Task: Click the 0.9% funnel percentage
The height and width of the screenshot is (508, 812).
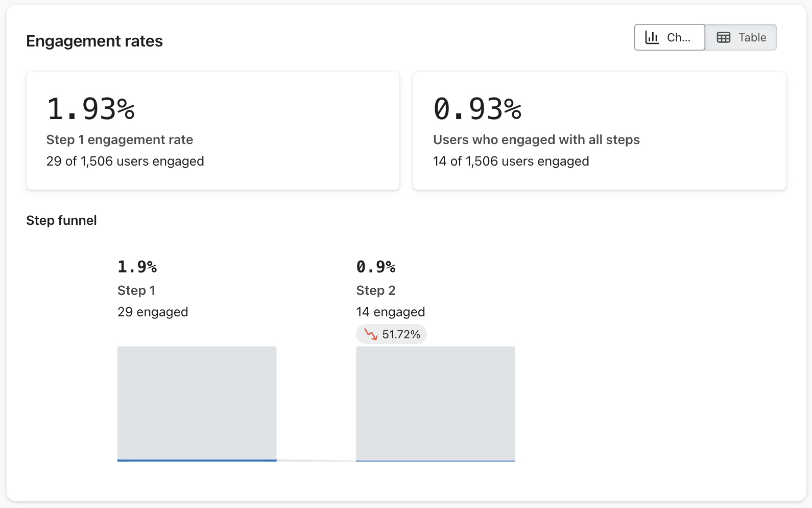Action: pos(376,267)
